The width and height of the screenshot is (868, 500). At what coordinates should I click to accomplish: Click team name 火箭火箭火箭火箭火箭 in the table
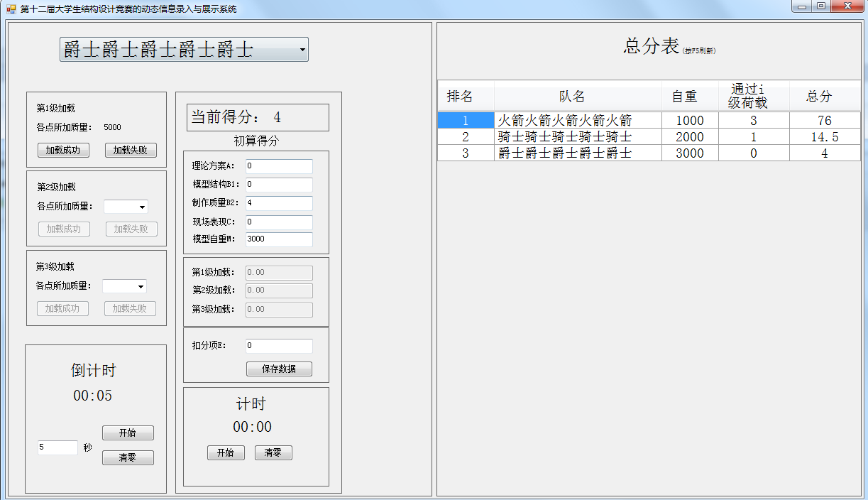click(x=578, y=120)
